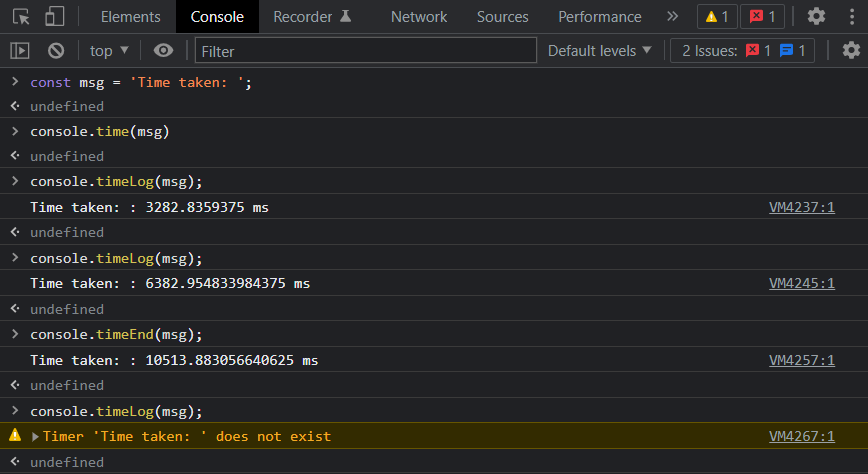Show the console sidebar

click(20, 51)
